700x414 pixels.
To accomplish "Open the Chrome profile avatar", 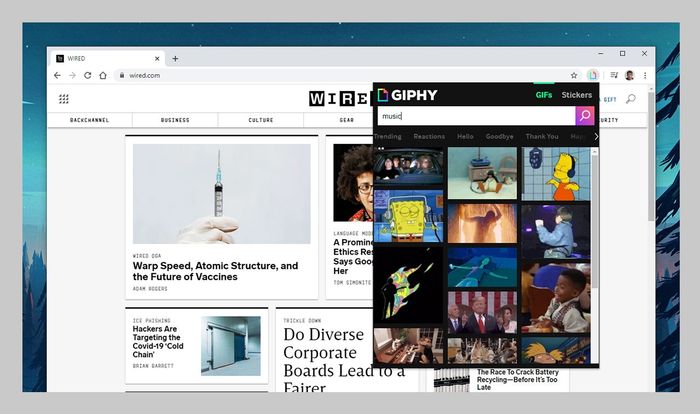I will (x=629, y=75).
